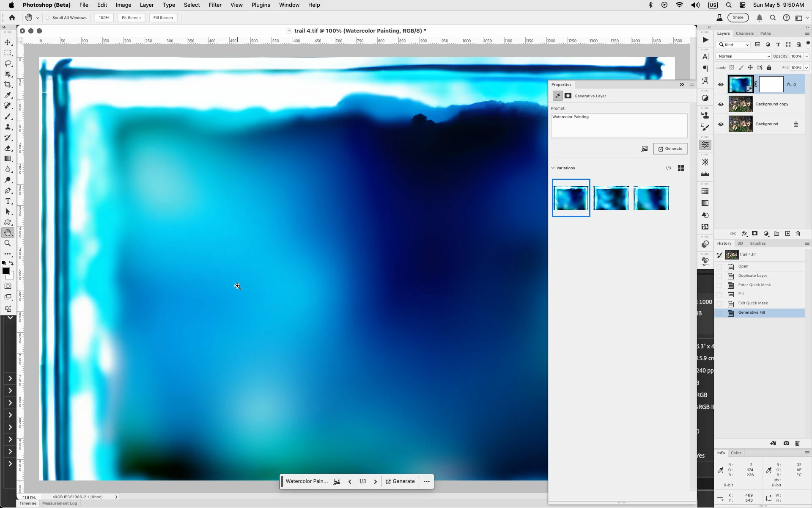812x508 pixels.
Task: Click the Fit Screen button
Action: [131, 18]
